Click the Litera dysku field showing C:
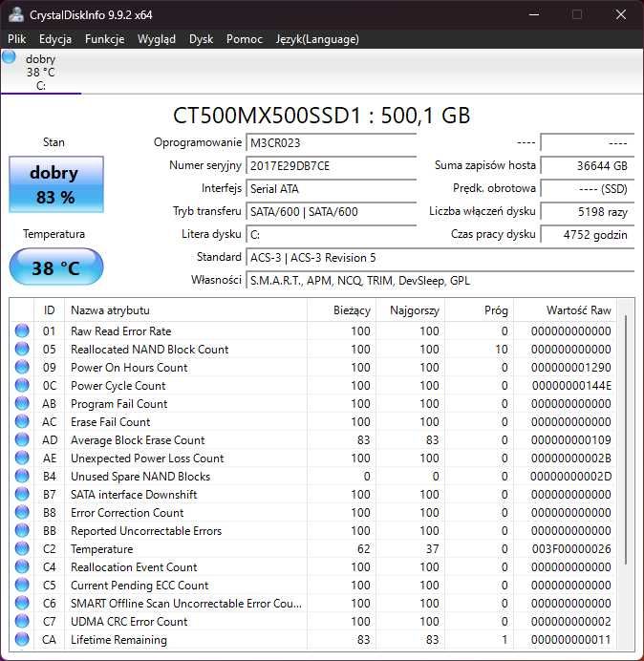 point(331,234)
